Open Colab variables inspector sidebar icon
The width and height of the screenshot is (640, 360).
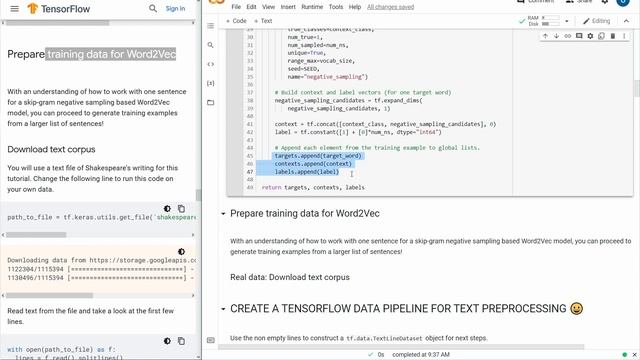point(211,83)
